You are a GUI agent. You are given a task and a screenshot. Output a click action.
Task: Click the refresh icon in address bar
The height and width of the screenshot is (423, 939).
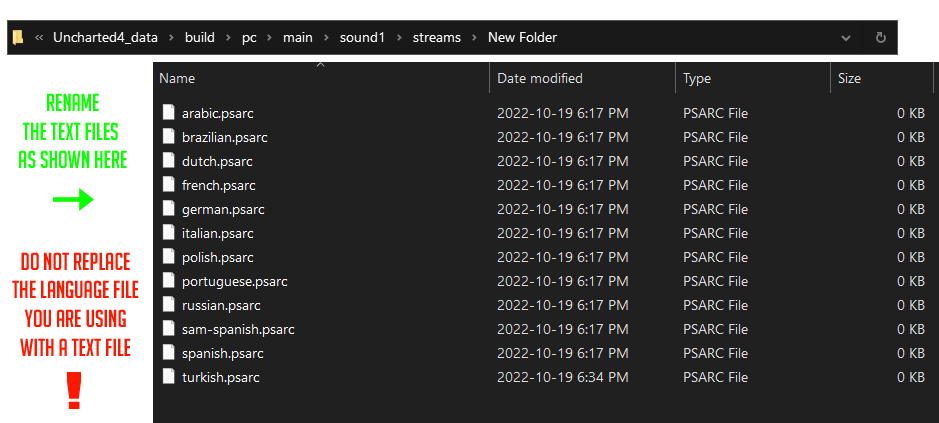pyautogui.click(x=880, y=37)
